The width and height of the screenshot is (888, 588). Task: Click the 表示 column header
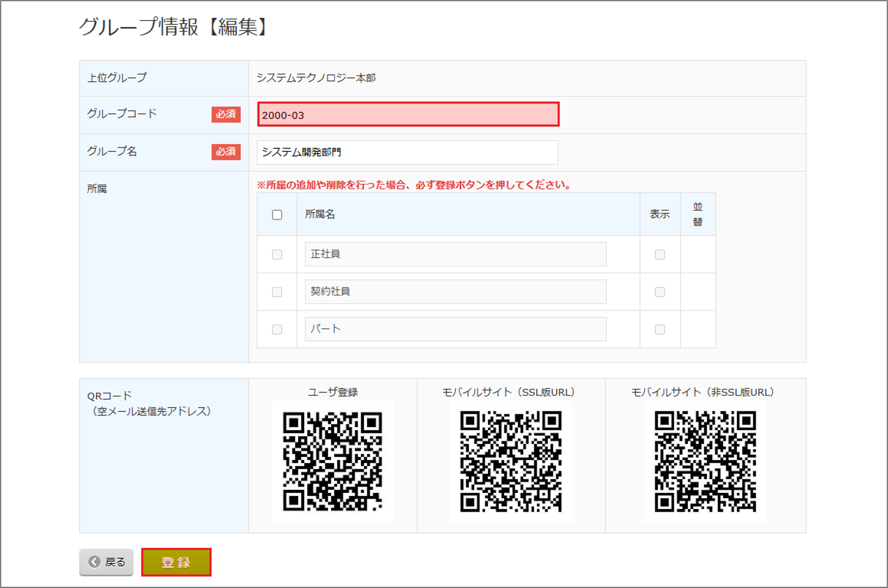tap(660, 214)
